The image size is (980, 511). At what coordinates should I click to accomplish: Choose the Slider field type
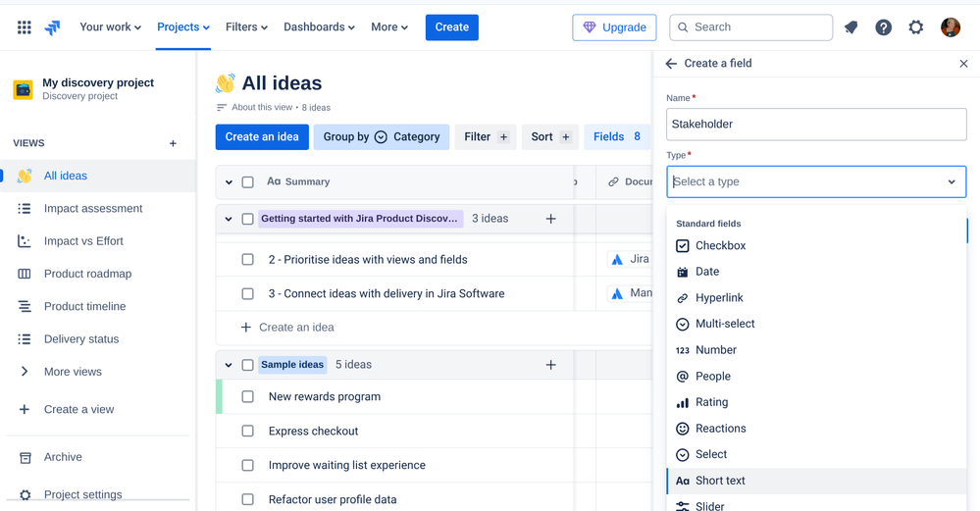816,505
